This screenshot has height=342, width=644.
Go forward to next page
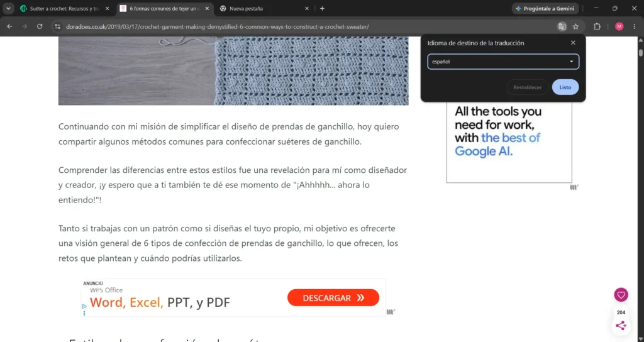(25, 26)
